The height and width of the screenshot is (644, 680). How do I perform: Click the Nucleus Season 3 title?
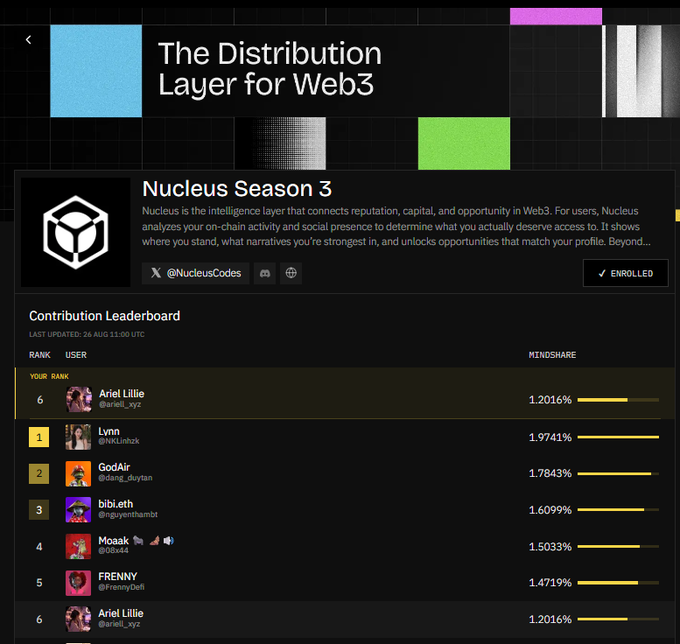coord(237,189)
